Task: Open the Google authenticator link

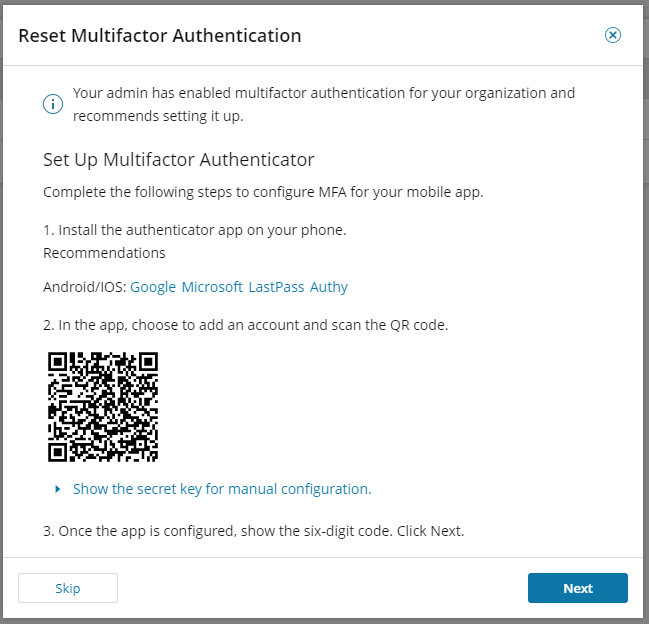Action: coord(153,287)
